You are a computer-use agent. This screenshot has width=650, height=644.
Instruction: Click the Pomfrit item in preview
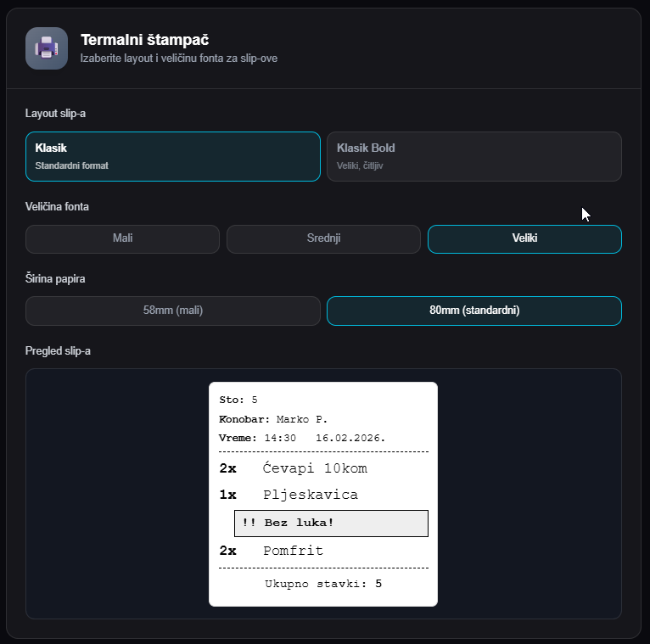pos(293,551)
